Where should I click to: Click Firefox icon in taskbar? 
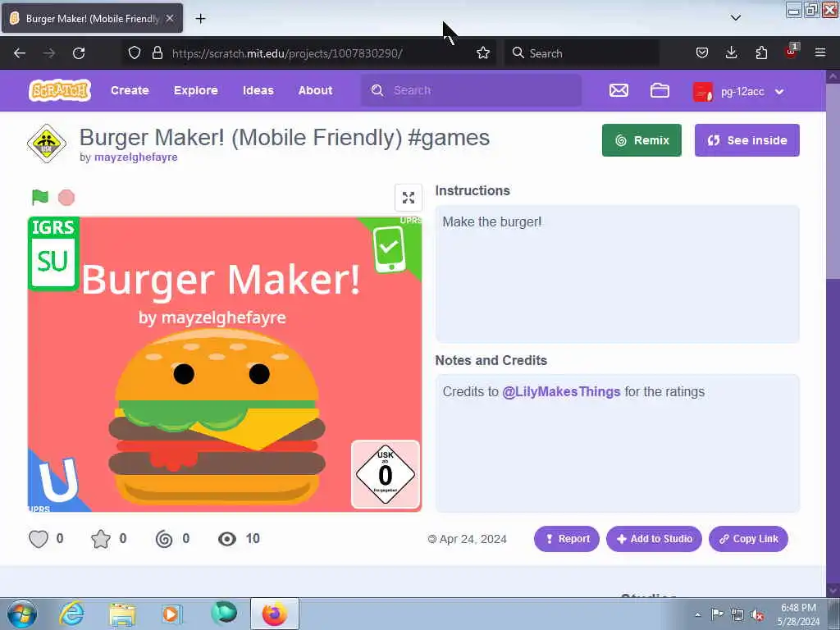(274, 614)
